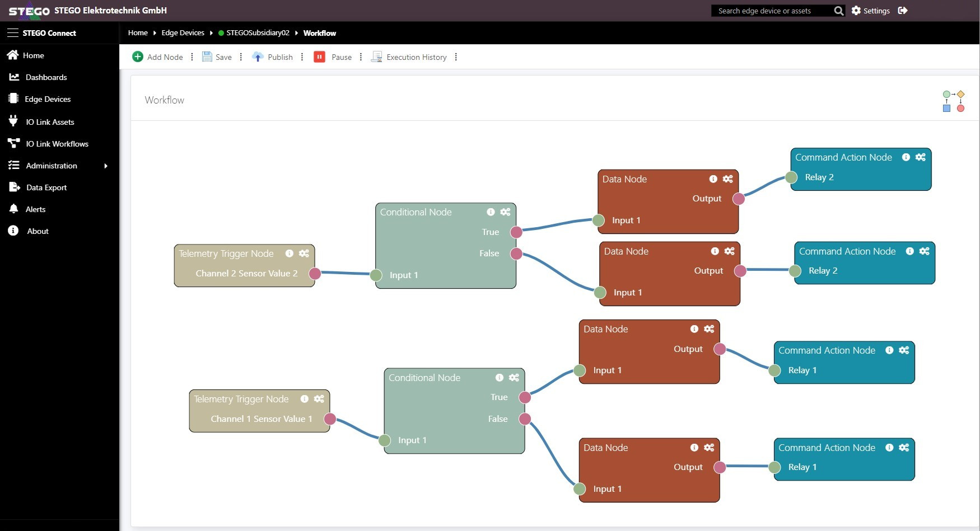
Task: Click the gear icon on the Channel 1 Telemetry Trigger Node
Action: [319, 399]
